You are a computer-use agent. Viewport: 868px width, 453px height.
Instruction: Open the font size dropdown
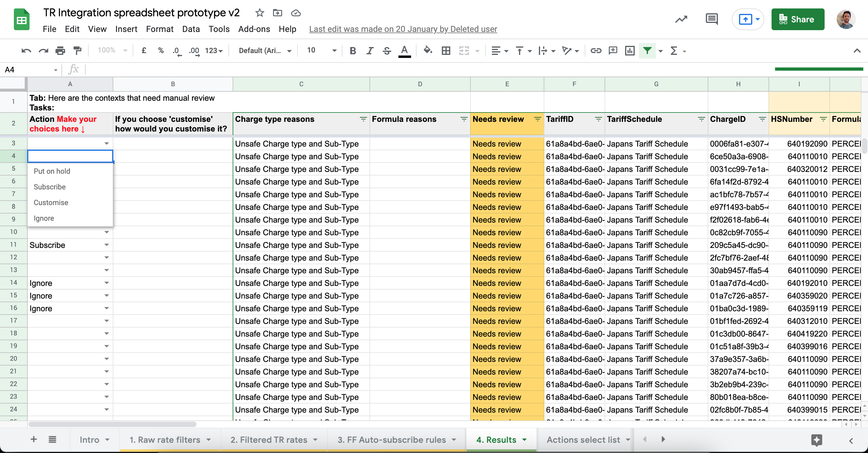[322, 51]
